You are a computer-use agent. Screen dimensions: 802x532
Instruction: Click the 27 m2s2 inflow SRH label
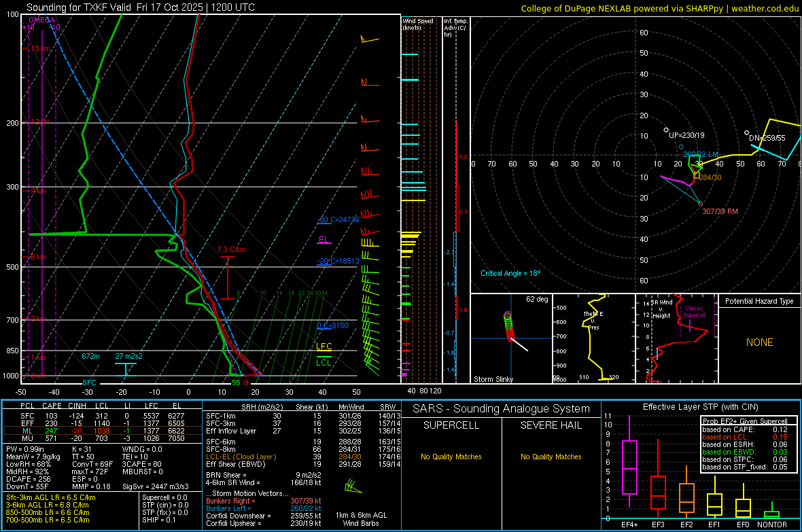click(129, 356)
